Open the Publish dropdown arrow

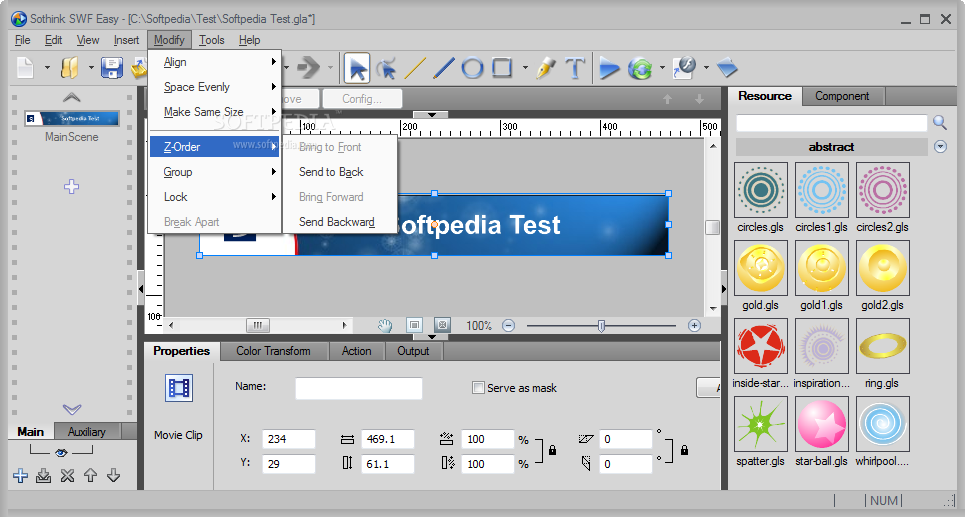point(706,68)
